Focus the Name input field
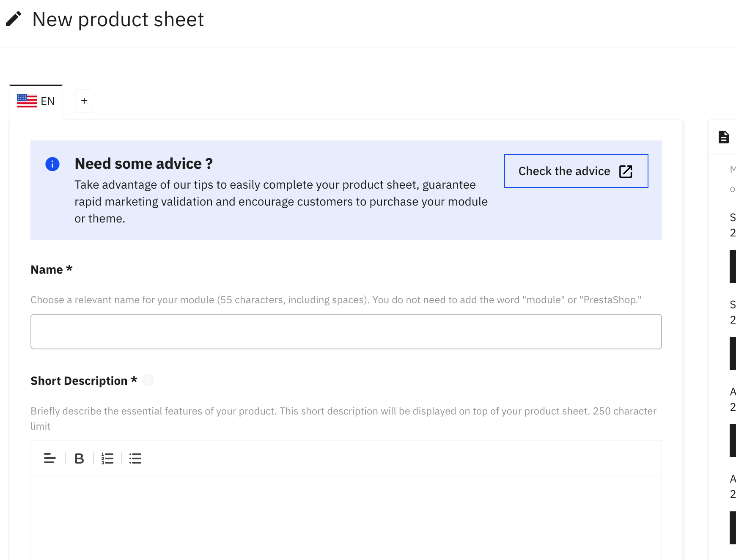Viewport: 736px width, 560px height. click(x=346, y=332)
